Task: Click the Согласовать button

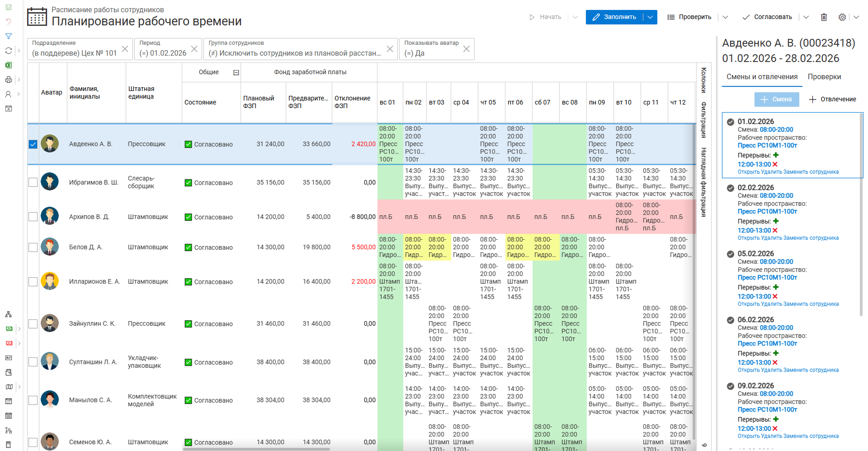Action: pos(767,17)
